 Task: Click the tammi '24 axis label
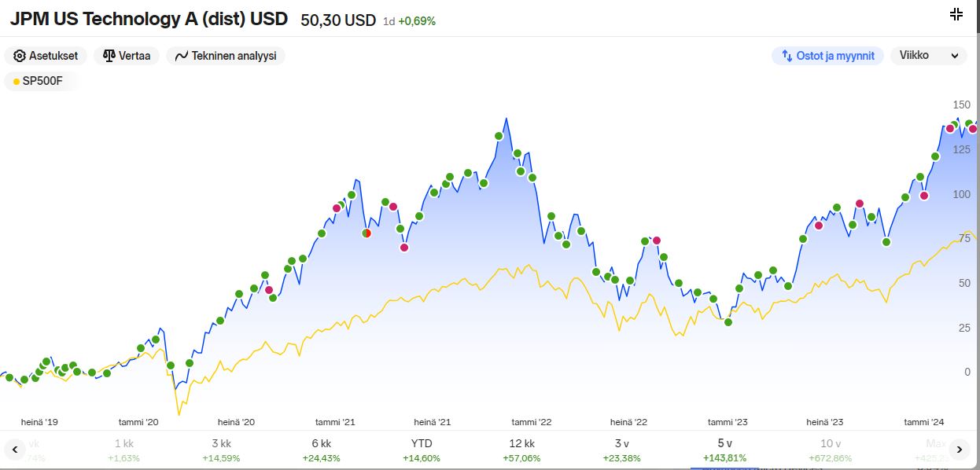point(924,422)
